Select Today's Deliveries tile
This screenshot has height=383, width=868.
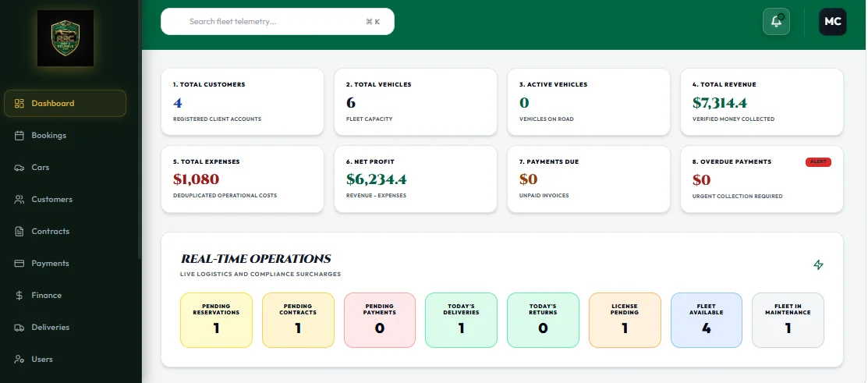pyautogui.click(x=461, y=321)
